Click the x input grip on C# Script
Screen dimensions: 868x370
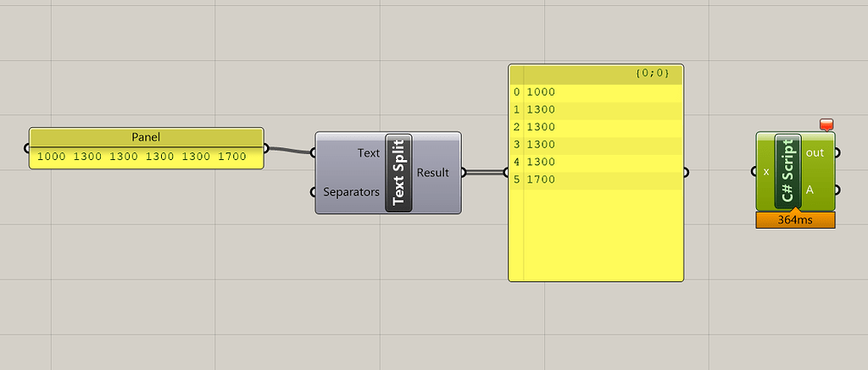click(x=754, y=171)
